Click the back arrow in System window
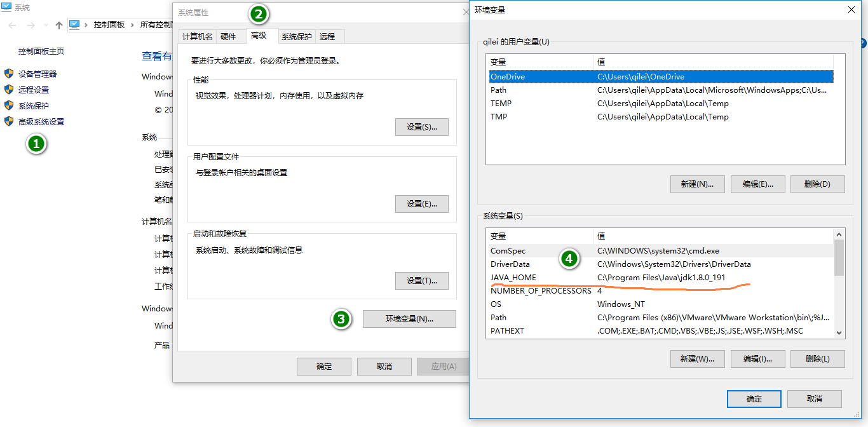This screenshot has width=868, height=427. (x=13, y=25)
